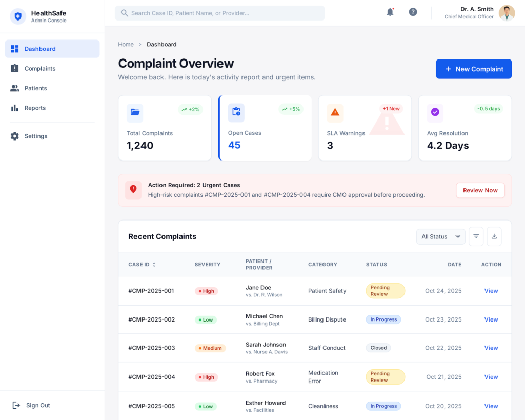
Task: Focus the Search Case ID input field
Action: 220,13
